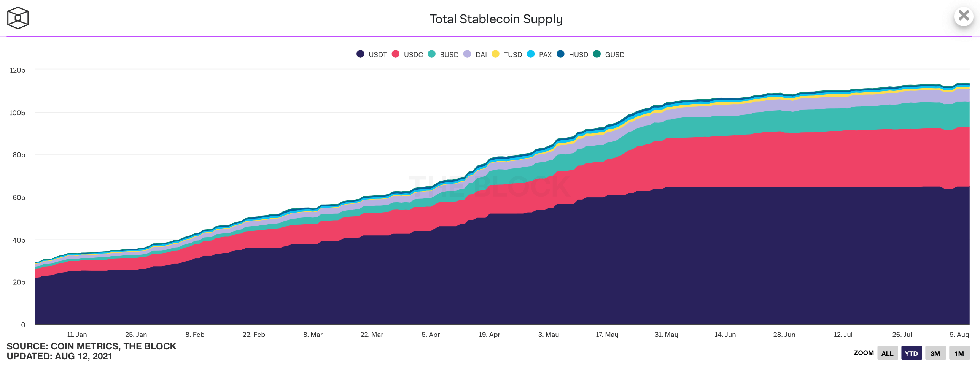Image resolution: width=980 pixels, height=365 pixels.
Task: Click the 22. Feb x-axis label
Action: 254,335
